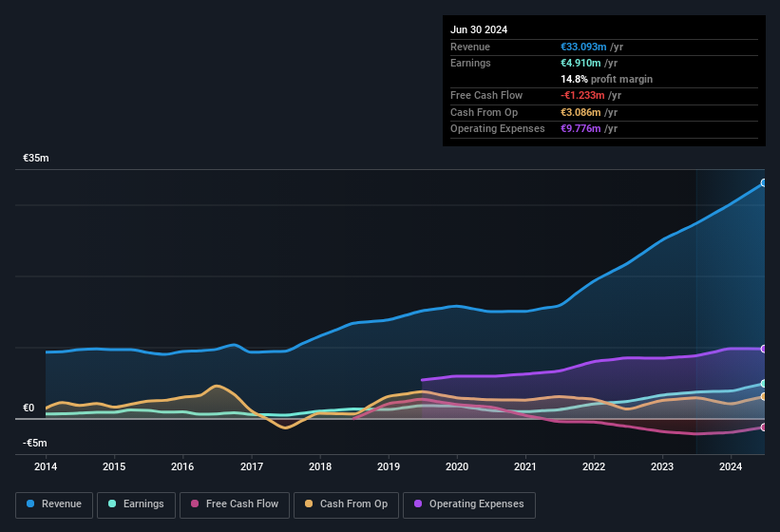780x532 pixels.
Task: Toggle the Earnings legend series
Action: click(x=136, y=504)
